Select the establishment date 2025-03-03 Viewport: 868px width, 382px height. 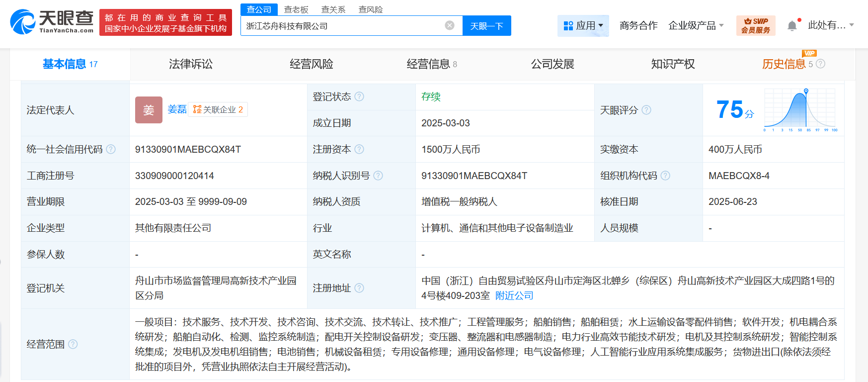point(446,123)
